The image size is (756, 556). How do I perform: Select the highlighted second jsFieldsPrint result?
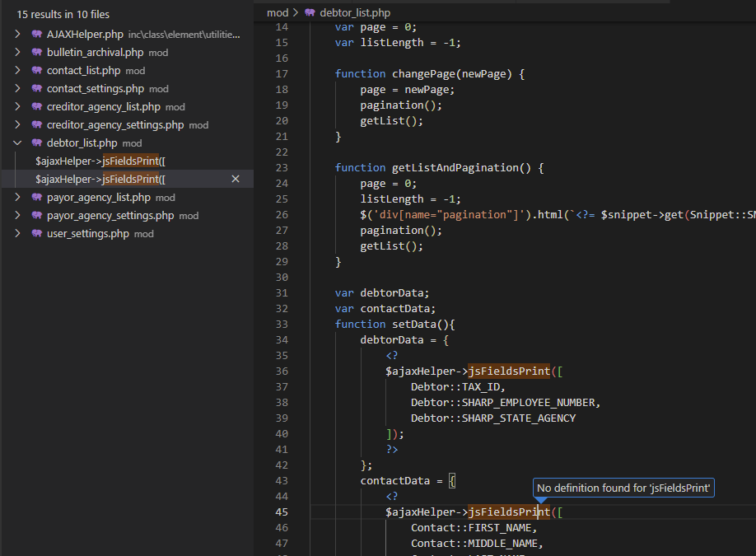click(100, 180)
